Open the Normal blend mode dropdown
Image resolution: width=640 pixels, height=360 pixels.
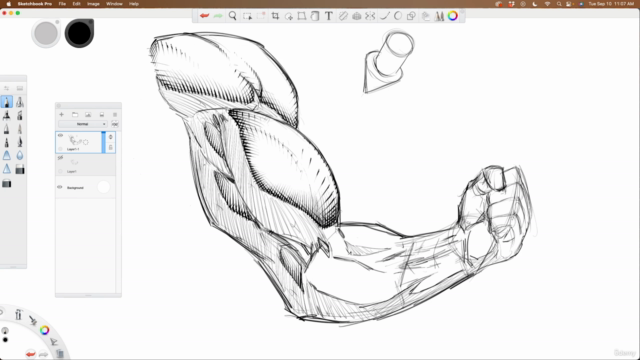click(x=83, y=124)
